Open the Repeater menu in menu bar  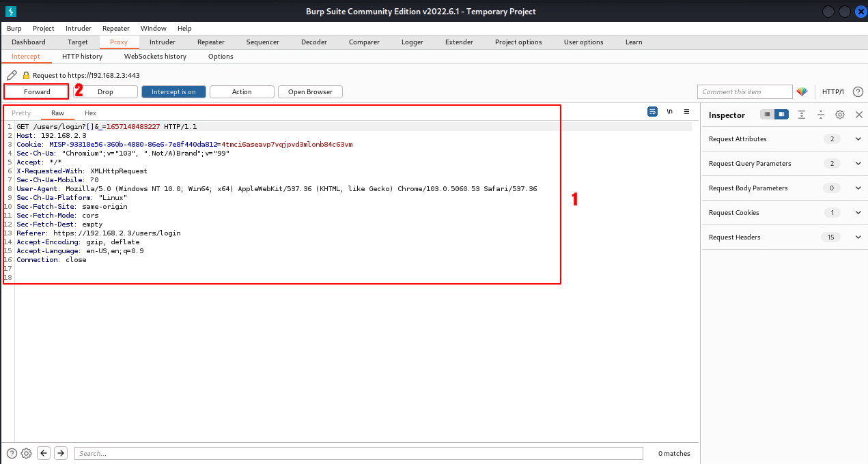(x=116, y=29)
